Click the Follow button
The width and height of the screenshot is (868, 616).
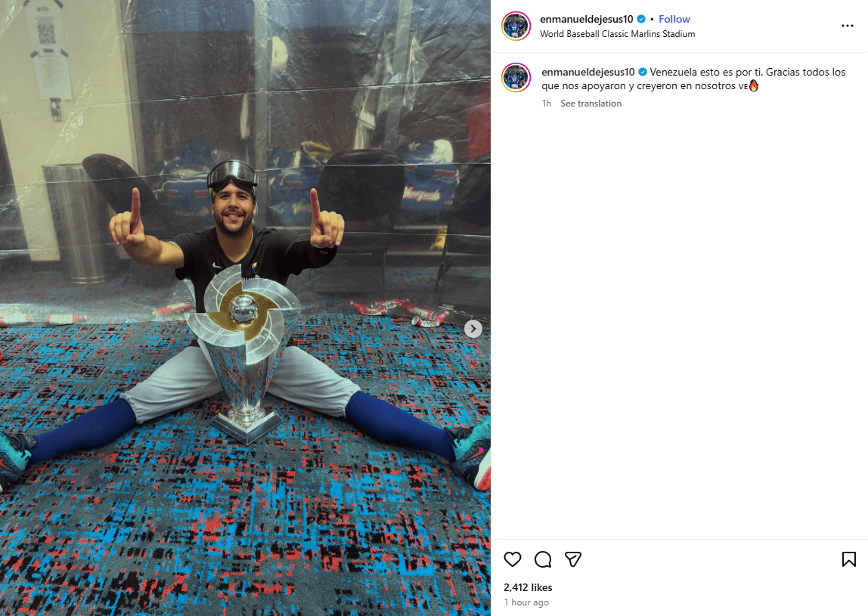pos(674,19)
